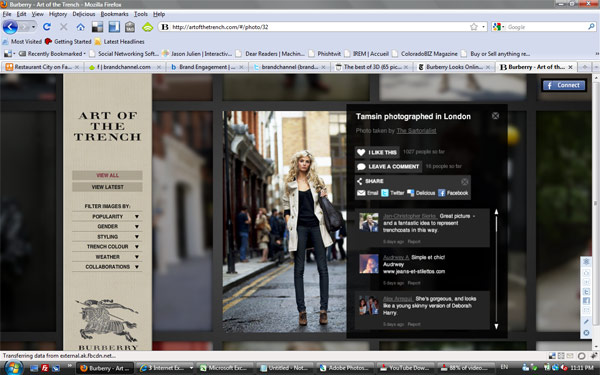Click the green wifi-style toolbar icon
Image resolution: width=600 pixels, height=375 pixels.
click(x=147, y=27)
